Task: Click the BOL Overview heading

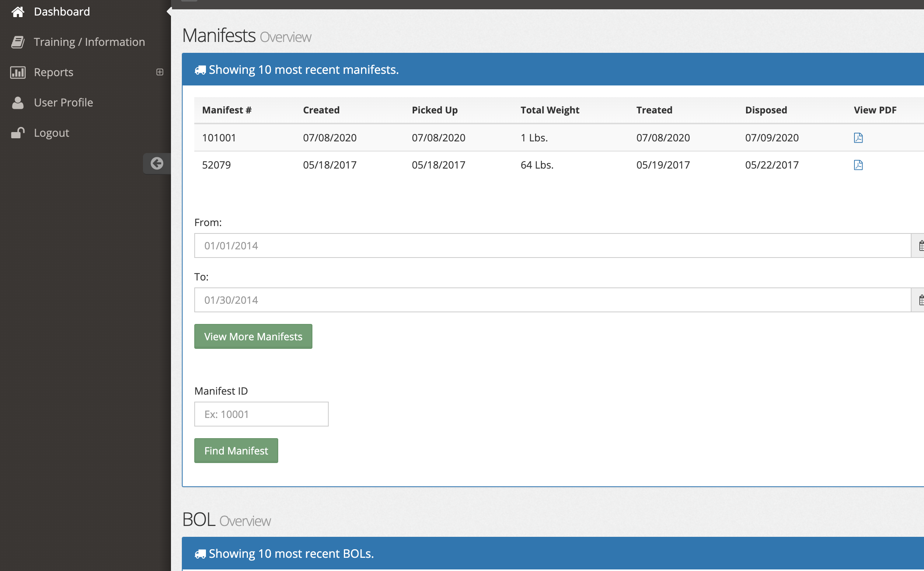Action: [227, 520]
